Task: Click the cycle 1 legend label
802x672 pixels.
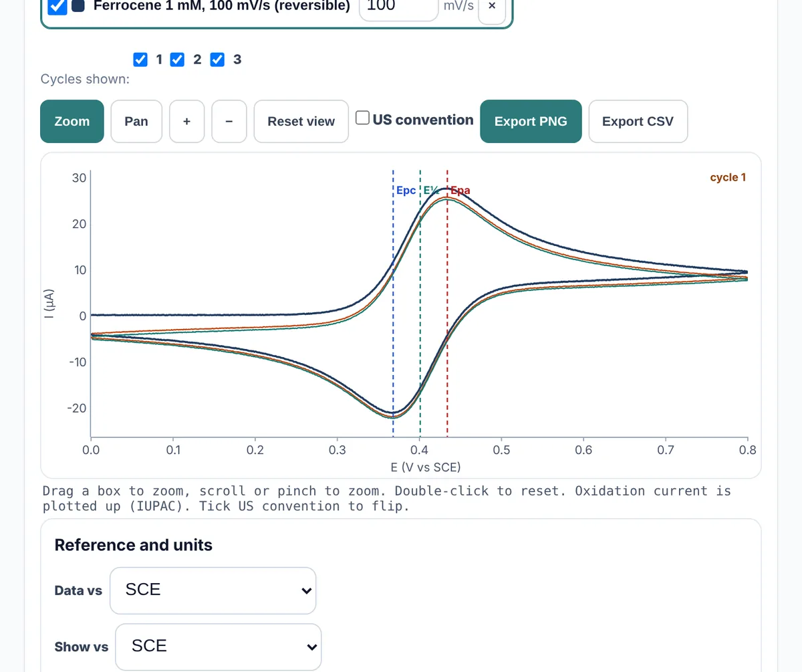Action: tap(728, 177)
